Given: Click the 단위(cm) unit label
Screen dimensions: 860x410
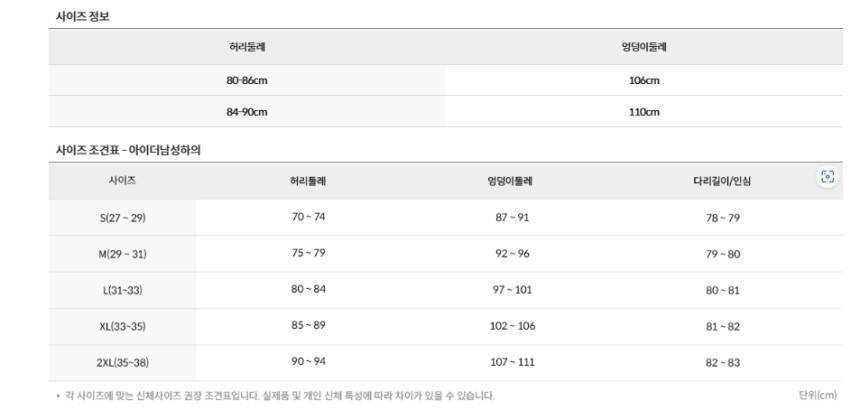Looking at the screenshot, I should (x=817, y=395).
